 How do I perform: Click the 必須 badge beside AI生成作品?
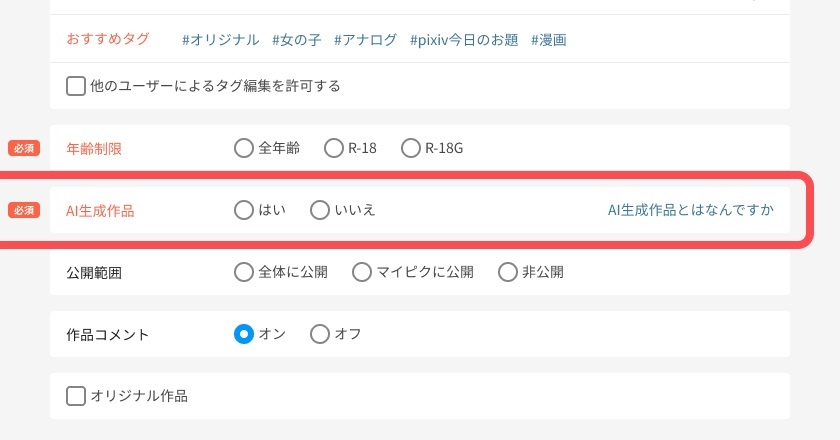[24, 210]
